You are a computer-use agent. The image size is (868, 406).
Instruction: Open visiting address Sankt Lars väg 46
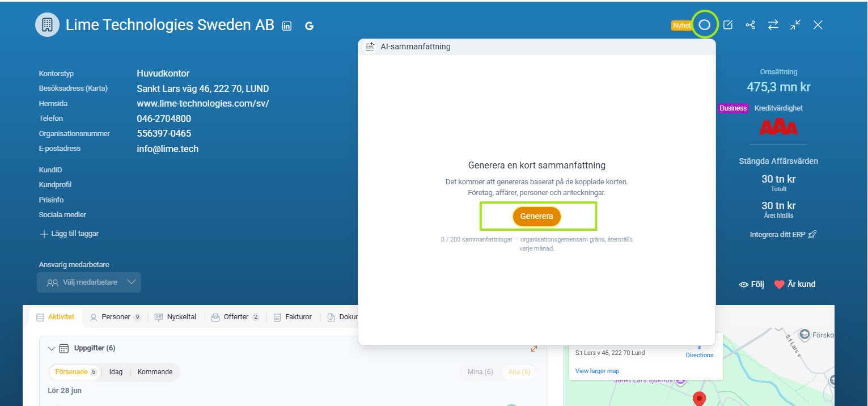(x=203, y=89)
